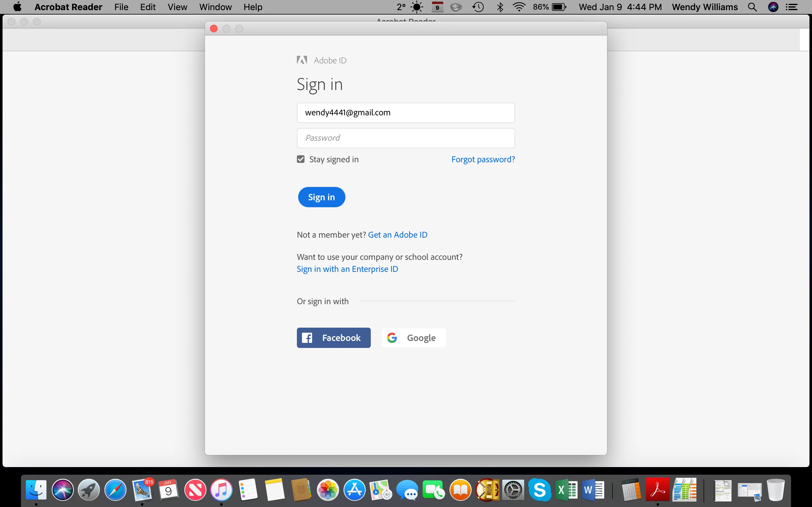Viewport: 812px width, 507px height.
Task: Click the Forgot password link
Action: (x=483, y=159)
